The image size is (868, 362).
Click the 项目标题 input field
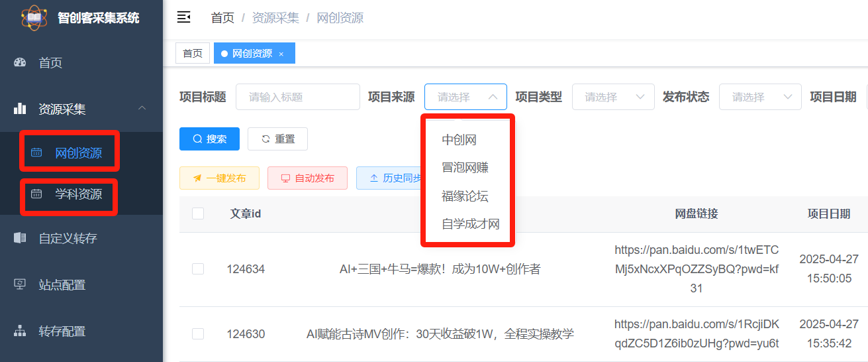[x=297, y=97]
